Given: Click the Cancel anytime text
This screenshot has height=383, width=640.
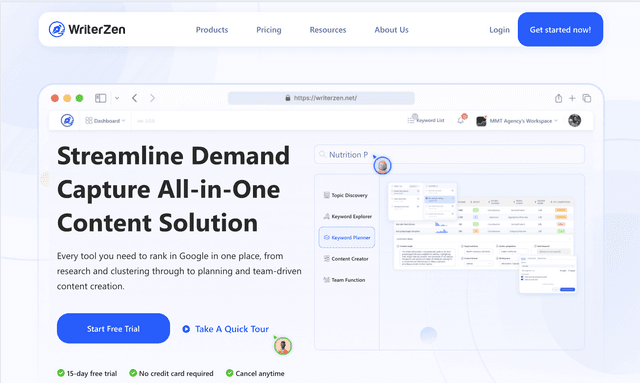Looking at the screenshot, I should [x=260, y=373].
